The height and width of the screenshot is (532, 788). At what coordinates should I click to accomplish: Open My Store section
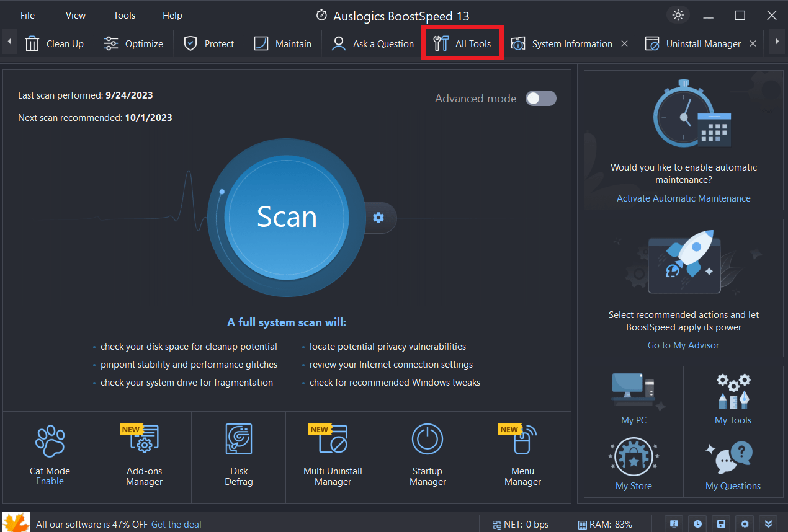634,464
